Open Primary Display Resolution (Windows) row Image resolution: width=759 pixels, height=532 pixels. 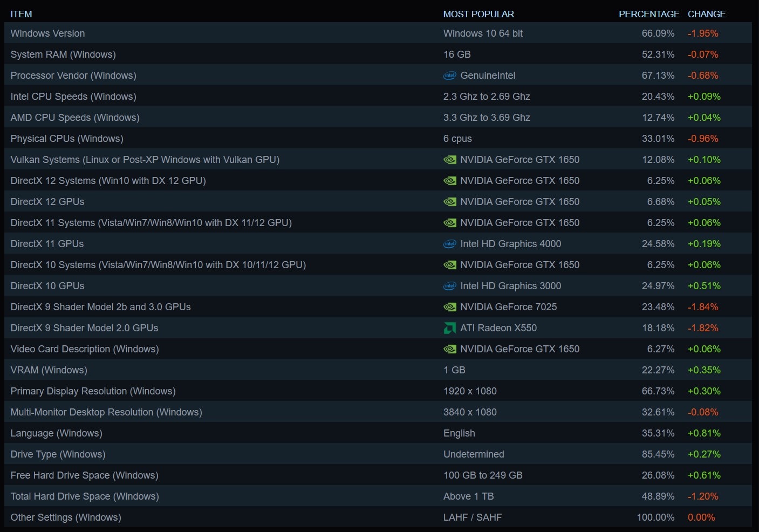[x=378, y=391]
